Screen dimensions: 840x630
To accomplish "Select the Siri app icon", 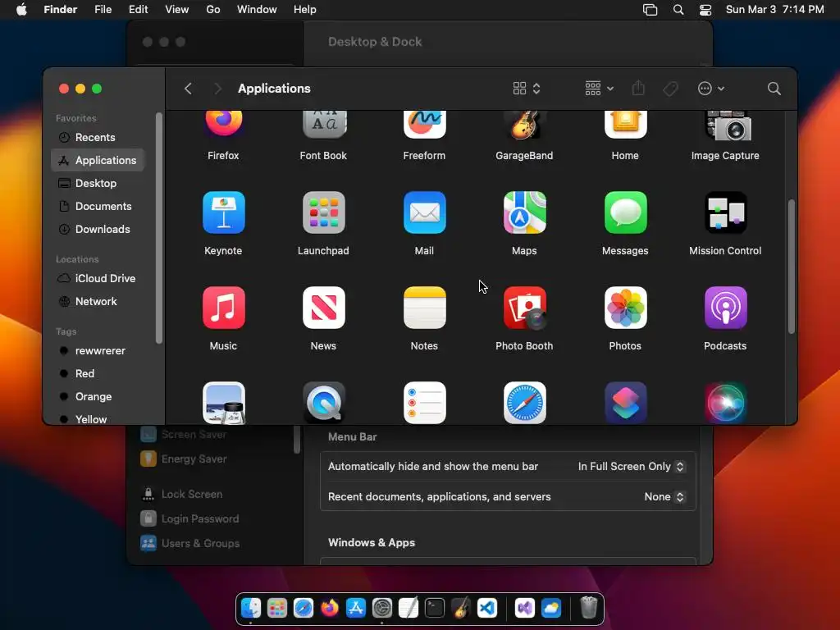I will pyautogui.click(x=725, y=402).
